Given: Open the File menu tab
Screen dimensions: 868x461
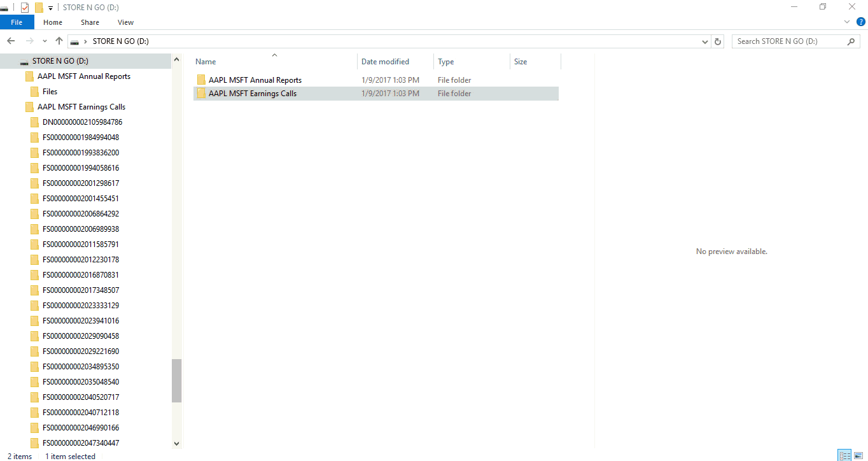Looking at the screenshot, I should (17, 22).
